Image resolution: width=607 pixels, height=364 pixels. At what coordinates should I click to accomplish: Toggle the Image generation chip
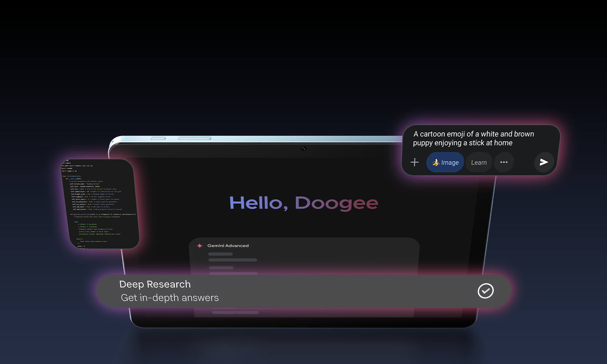[x=445, y=163]
